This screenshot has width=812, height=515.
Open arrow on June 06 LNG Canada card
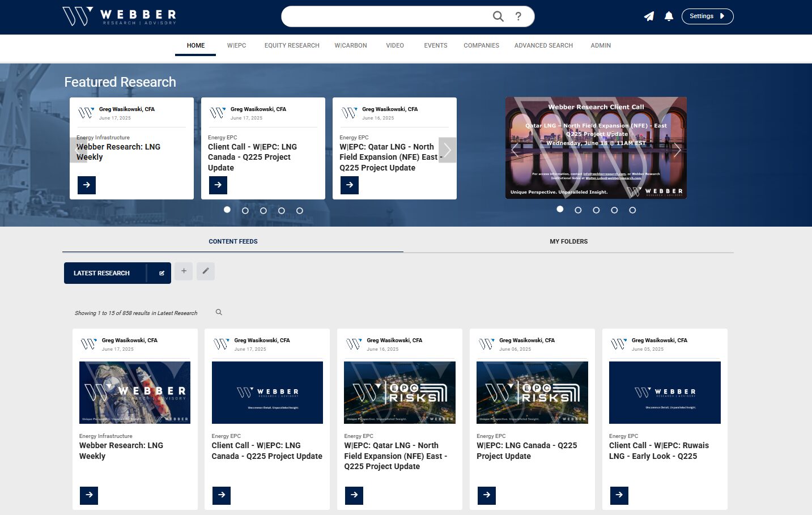[487, 495]
